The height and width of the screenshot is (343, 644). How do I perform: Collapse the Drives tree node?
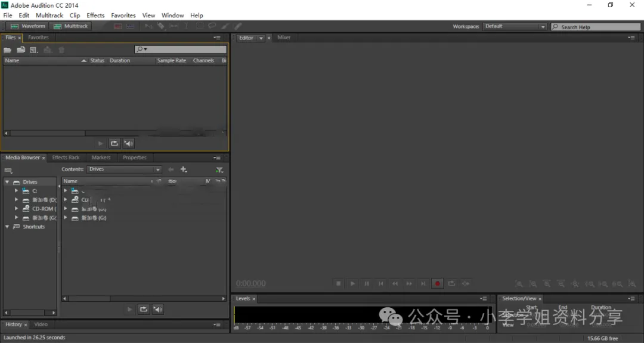7,181
